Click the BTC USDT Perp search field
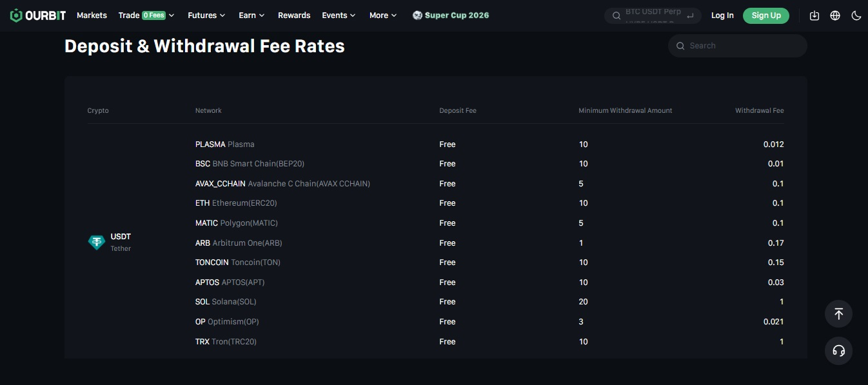This screenshot has height=385, width=868. [653, 15]
